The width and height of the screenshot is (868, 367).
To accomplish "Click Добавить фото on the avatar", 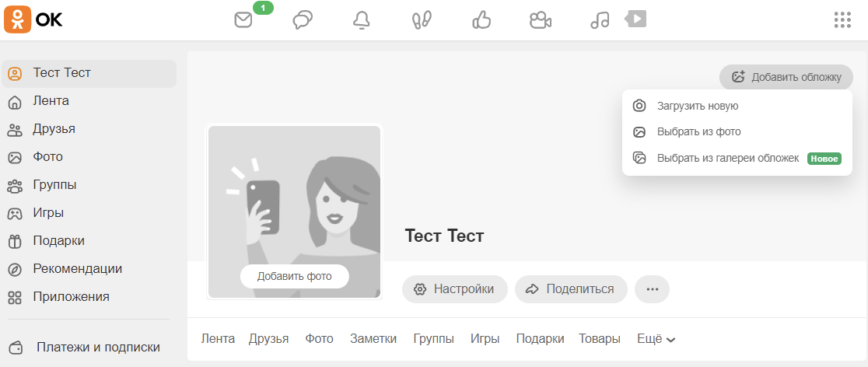I will point(294,276).
